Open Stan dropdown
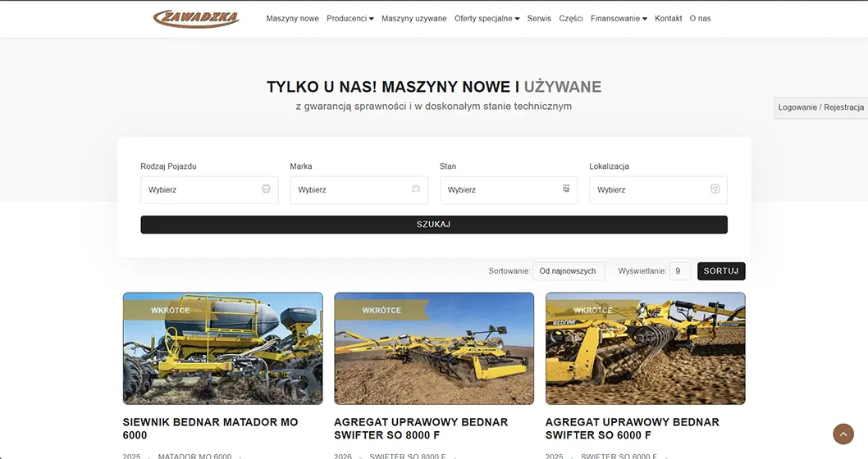 pyautogui.click(x=509, y=189)
